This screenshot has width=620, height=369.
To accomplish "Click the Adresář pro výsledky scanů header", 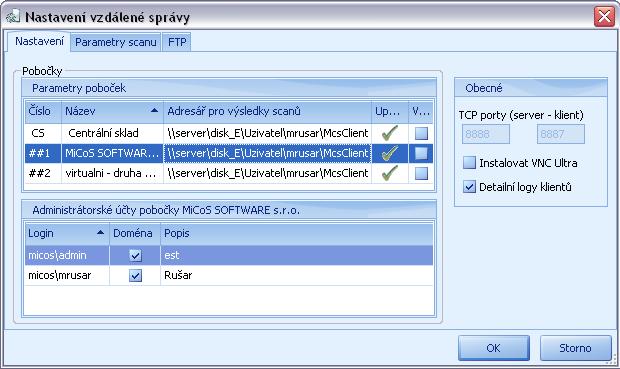I will [x=267, y=111].
